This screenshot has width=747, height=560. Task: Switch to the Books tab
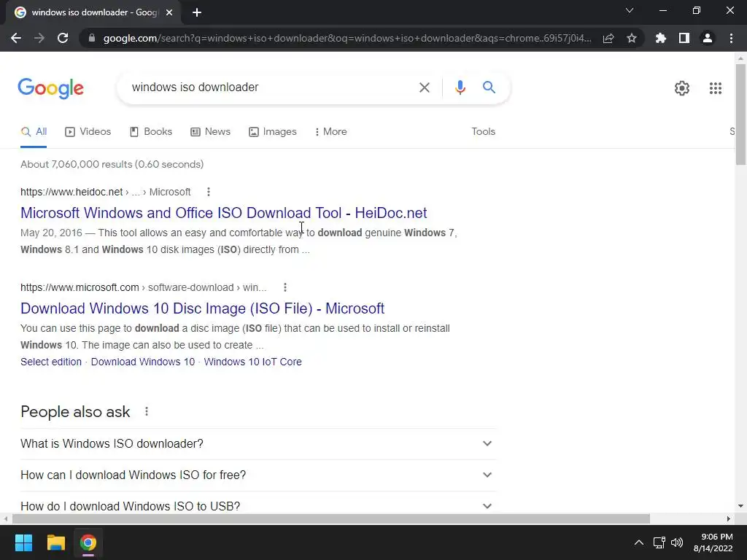pyautogui.click(x=150, y=132)
